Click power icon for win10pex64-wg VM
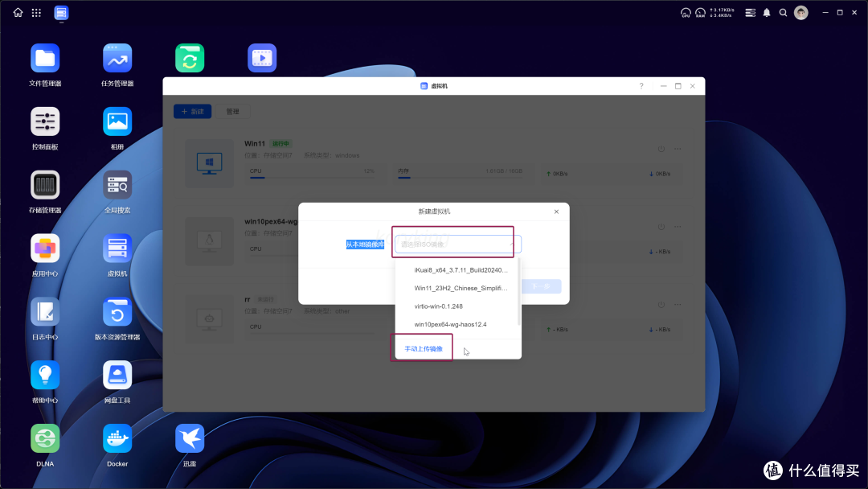The width and height of the screenshot is (868, 489). pyautogui.click(x=661, y=227)
